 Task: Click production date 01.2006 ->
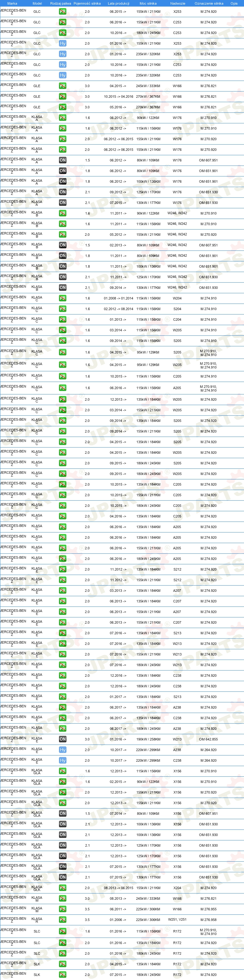coord(118,919)
